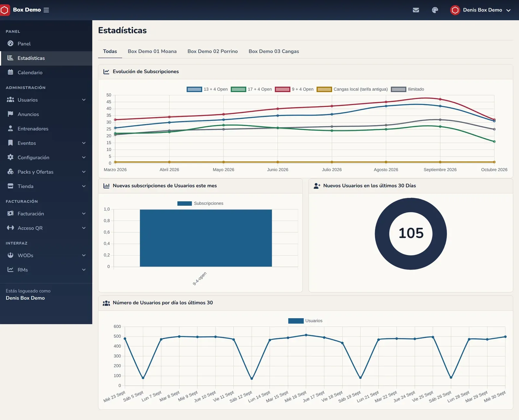This screenshot has height=420, width=519.
Task: Click the Usuarios group icon
Action: coord(10,100)
